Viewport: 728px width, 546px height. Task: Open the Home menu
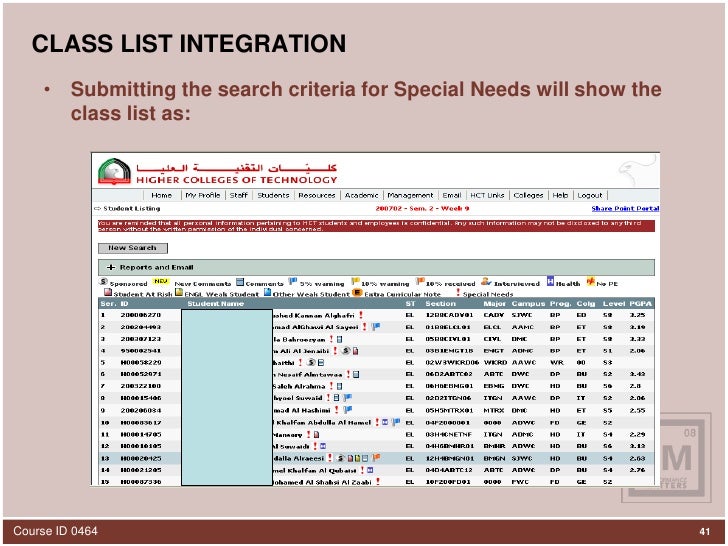coord(162,195)
